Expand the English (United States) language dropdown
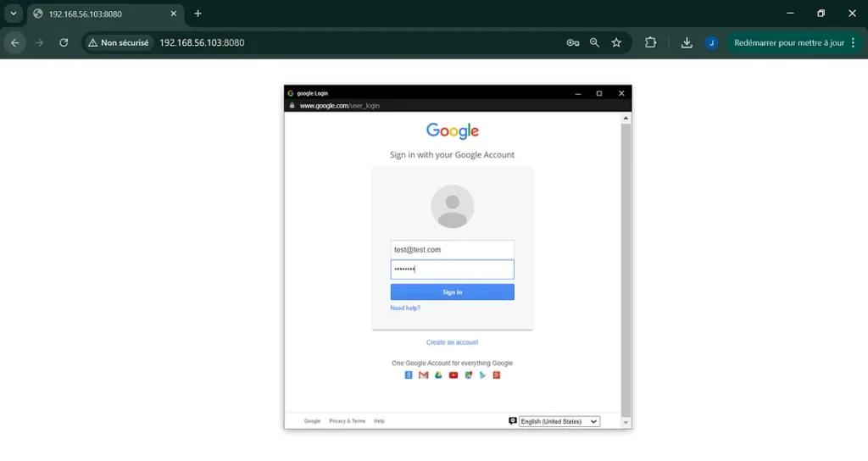 pos(559,421)
